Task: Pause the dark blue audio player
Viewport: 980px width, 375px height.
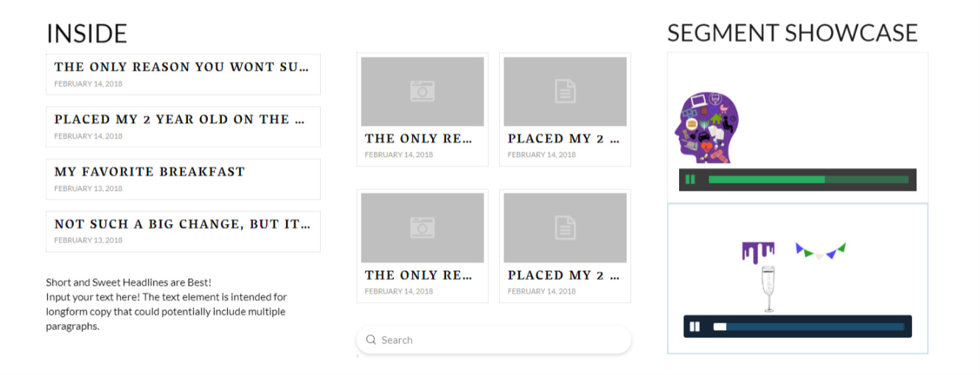Action: click(x=695, y=326)
